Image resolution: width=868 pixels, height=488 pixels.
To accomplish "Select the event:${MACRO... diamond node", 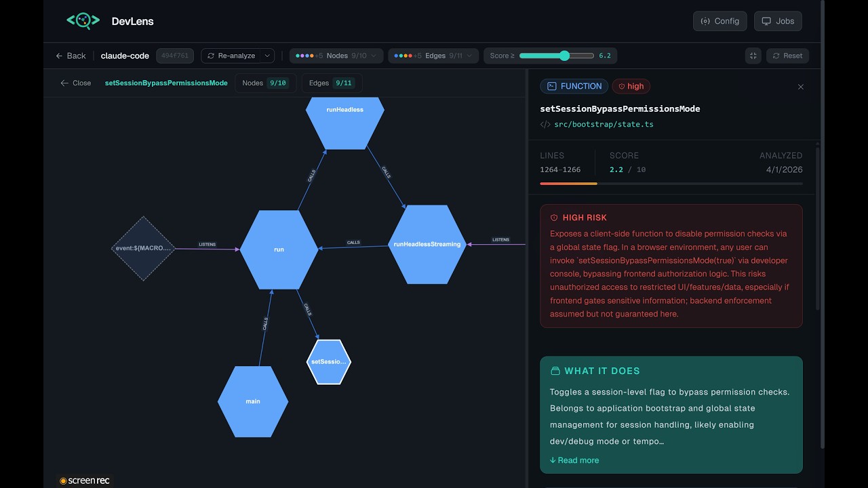I will point(143,248).
